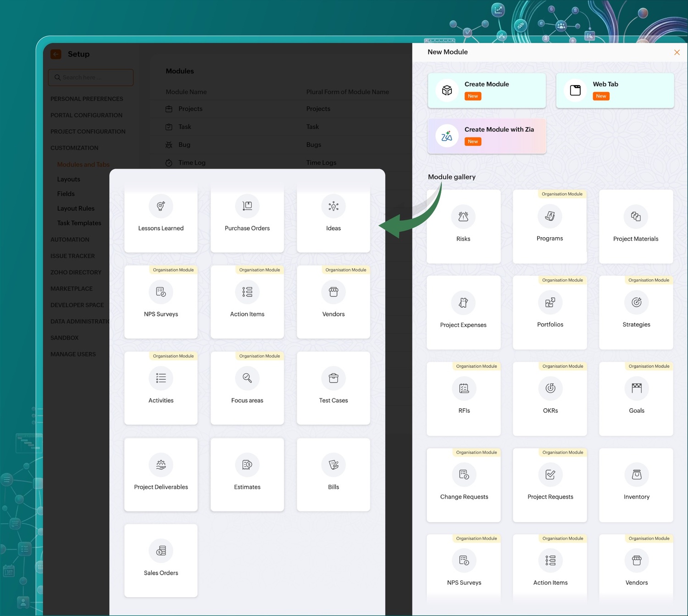Expand the Personal Preferences section
Viewport: 688px width, 616px height.
coord(87,99)
